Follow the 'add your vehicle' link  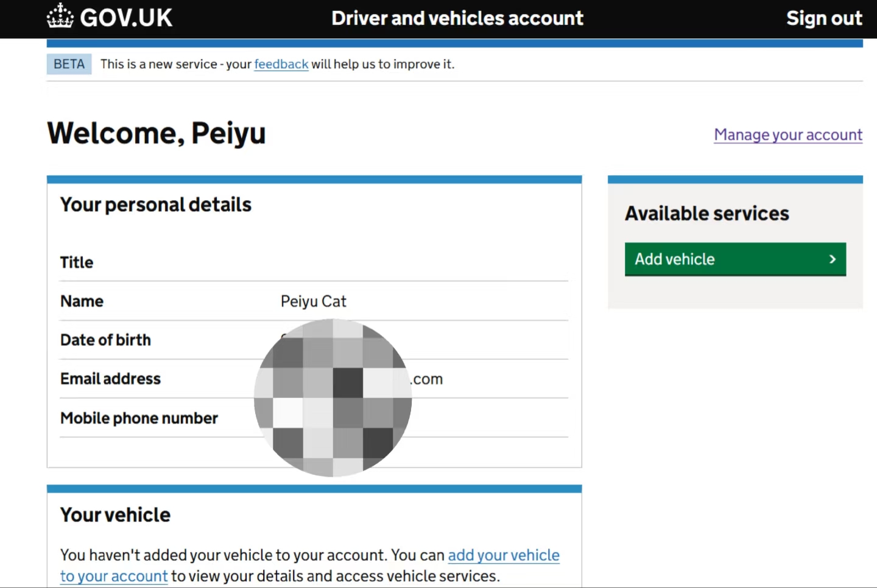point(503,555)
